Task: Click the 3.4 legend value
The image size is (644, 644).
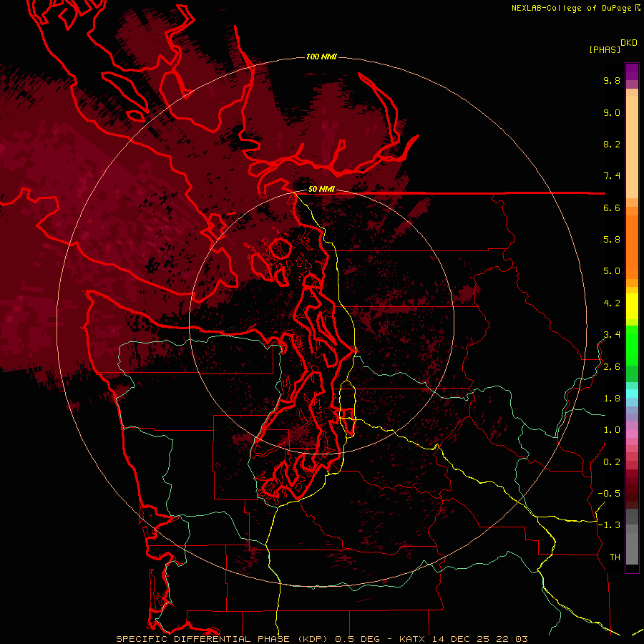Action: [612, 335]
